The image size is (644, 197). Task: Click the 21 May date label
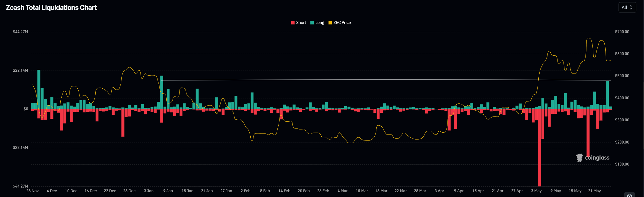pos(594,191)
